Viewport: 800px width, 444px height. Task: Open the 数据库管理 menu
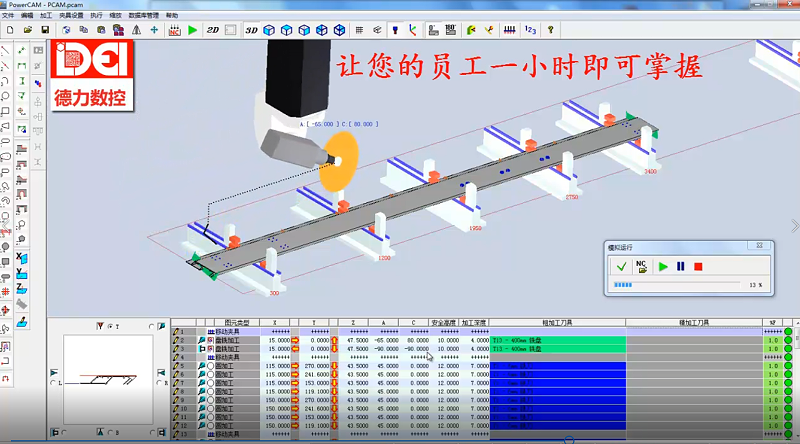click(143, 16)
